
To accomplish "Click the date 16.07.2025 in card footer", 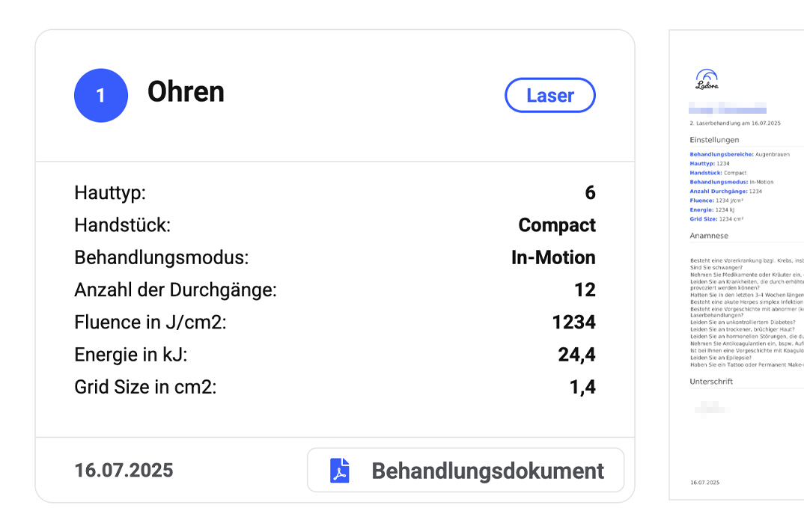I will pos(124,471).
